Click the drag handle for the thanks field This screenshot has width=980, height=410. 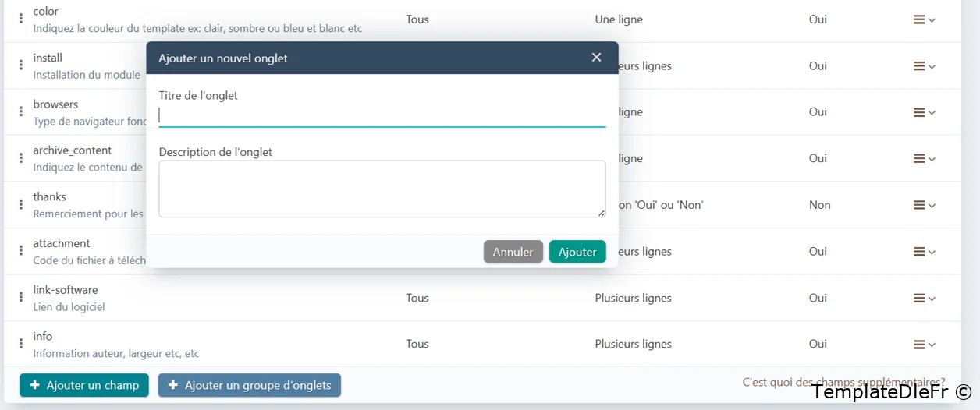coord(21,205)
